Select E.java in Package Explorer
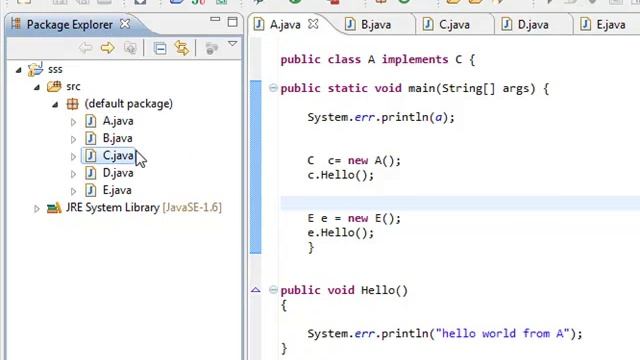Image resolution: width=640 pixels, height=360 pixels. (x=117, y=190)
